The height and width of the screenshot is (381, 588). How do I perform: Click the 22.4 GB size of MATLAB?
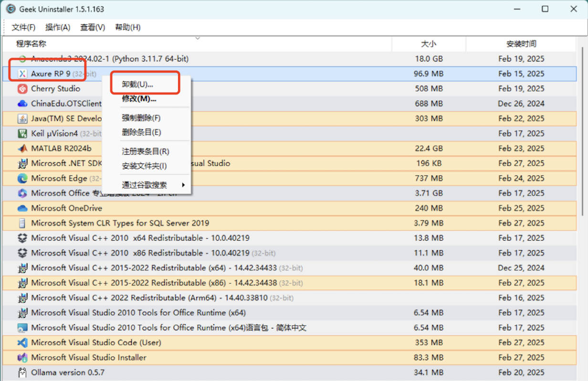pyautogui.click(x=429, y=148)
